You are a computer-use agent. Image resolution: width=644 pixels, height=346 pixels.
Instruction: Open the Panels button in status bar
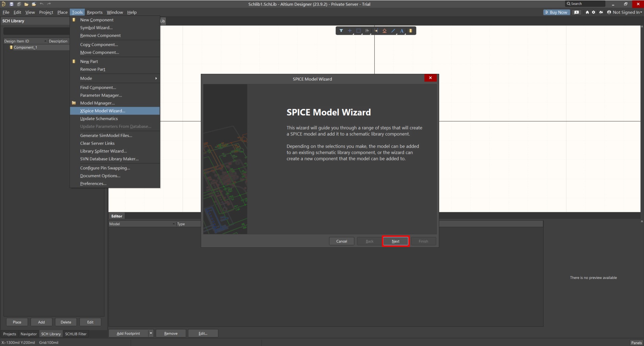tap(636, 343)
